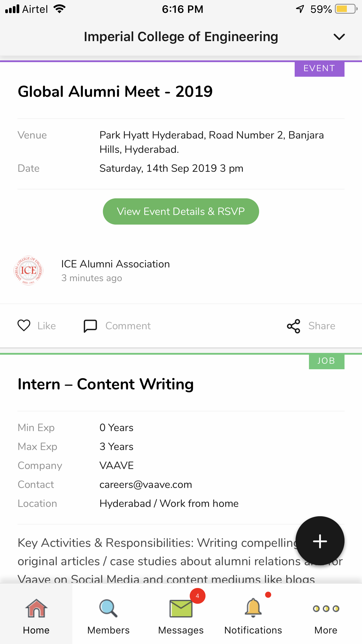The image size is (362, 644).
Task: Open the Members magnifier icon
Action: (108, 608)
